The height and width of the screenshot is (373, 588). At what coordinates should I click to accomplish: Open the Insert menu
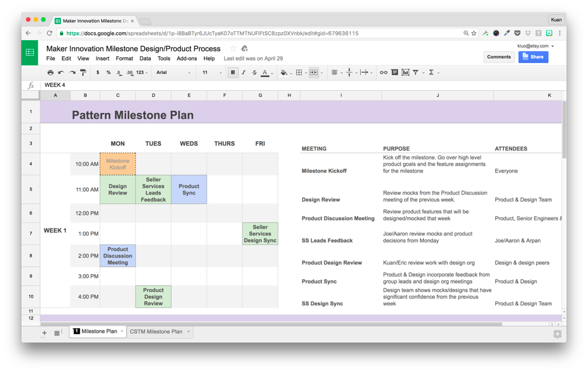tap(102, 59)
